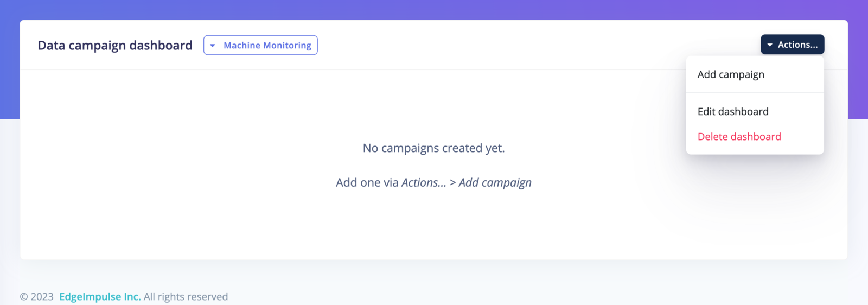Collapse the Actions... dropdown button
The image size is (868, 305).
tap(792, 45)
